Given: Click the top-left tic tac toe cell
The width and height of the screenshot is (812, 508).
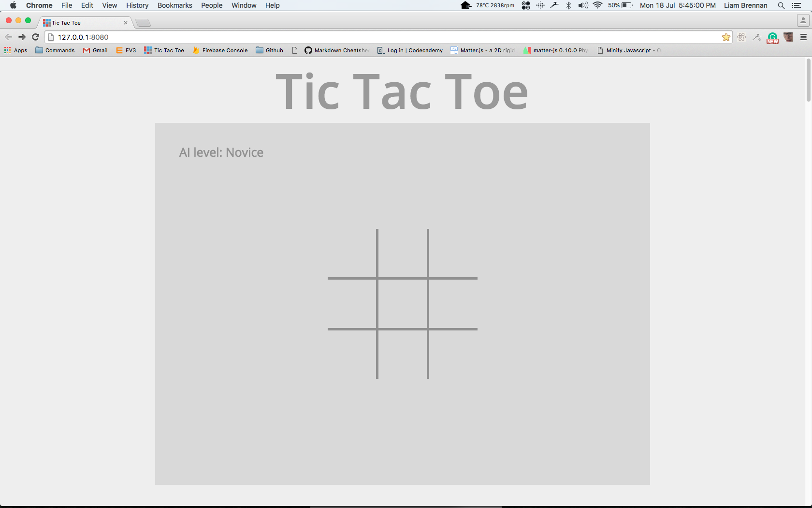Looking at the screenshot, I should pos(352,254).
